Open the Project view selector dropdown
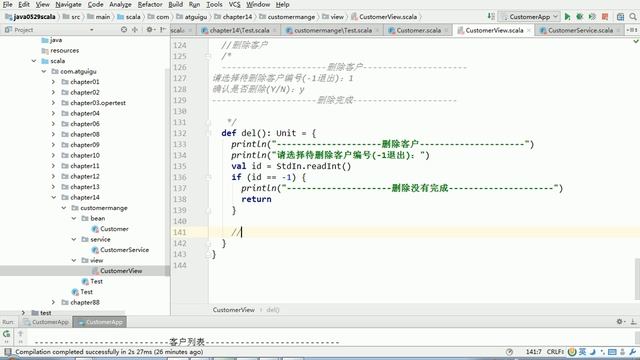Viewport: 640px width, 360px height. [91, 30]
